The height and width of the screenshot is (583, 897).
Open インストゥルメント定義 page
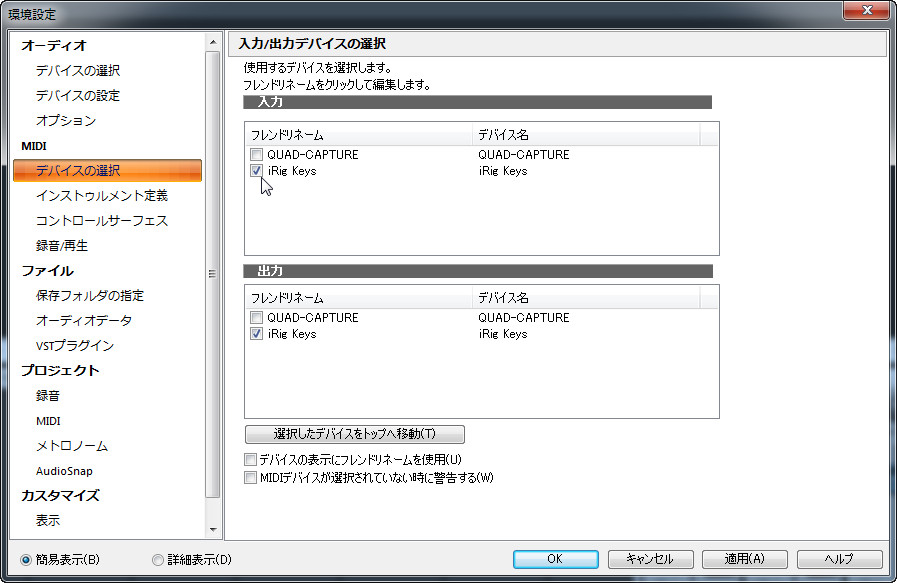coord(102,196)
